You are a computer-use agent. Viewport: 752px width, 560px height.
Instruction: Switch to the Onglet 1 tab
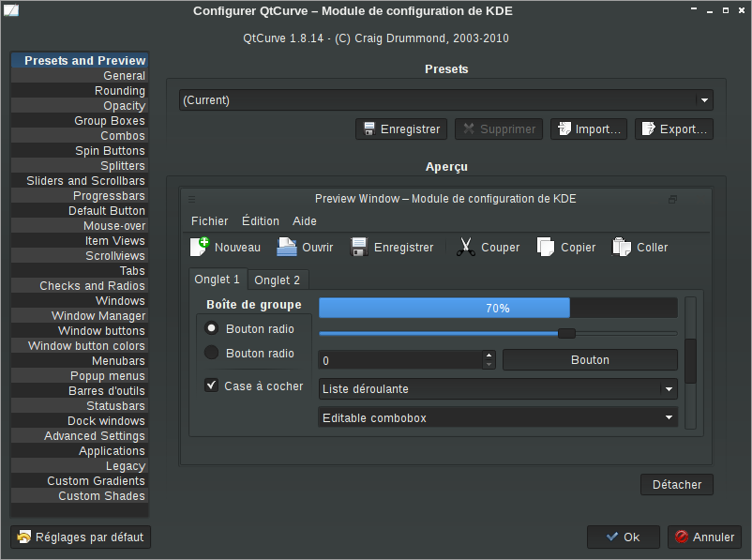click(218, 280)
